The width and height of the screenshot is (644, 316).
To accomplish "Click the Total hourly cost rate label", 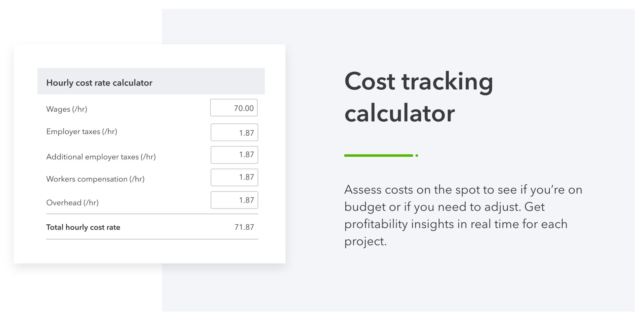I will [x=83, y=227].
